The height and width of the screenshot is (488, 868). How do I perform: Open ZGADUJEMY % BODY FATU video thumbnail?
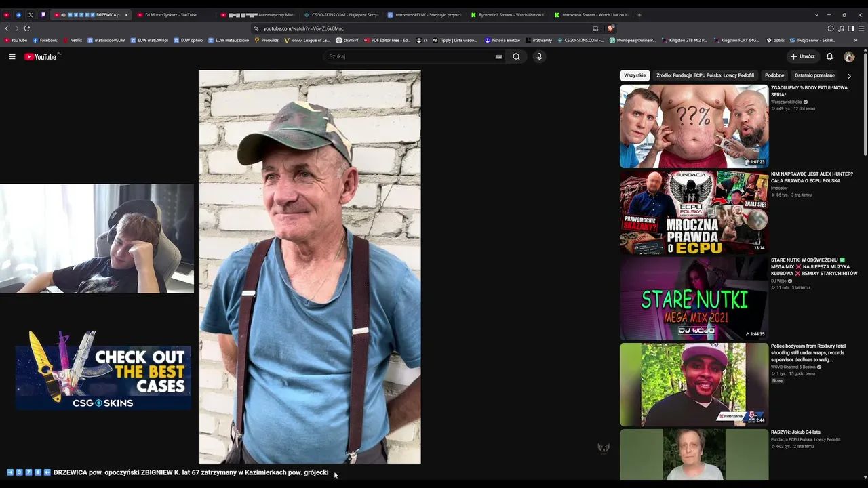click(694, 126)
